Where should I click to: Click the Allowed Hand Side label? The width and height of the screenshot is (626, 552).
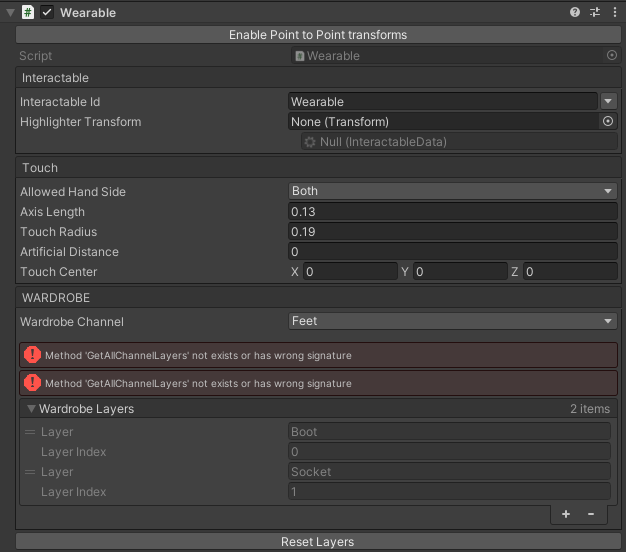73,192
